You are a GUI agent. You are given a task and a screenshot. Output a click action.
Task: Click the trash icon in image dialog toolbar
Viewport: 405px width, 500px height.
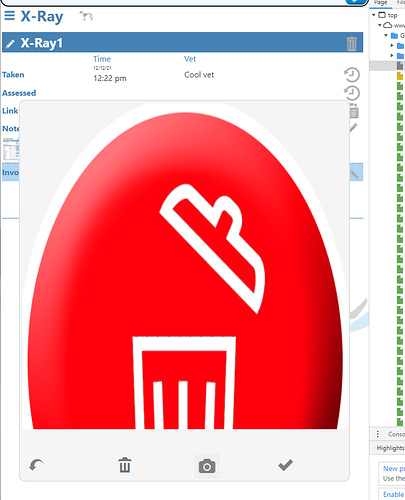click(125, 465)
